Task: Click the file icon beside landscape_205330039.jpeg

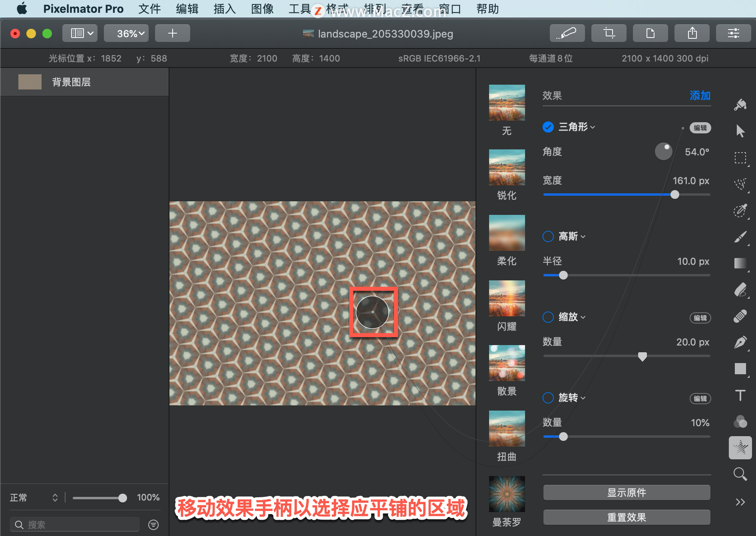Action: click(308, 34)
